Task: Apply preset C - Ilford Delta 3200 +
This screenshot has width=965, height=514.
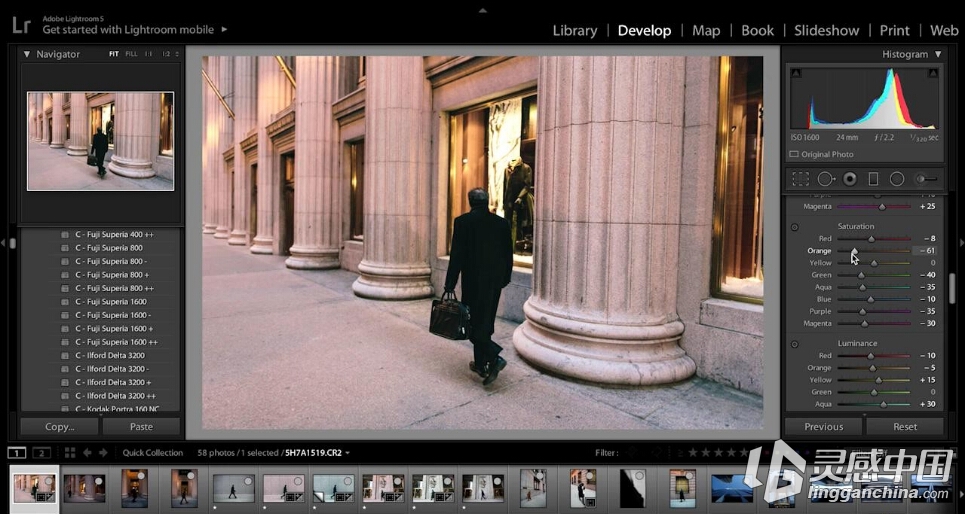Action: [x=112, y=382]
